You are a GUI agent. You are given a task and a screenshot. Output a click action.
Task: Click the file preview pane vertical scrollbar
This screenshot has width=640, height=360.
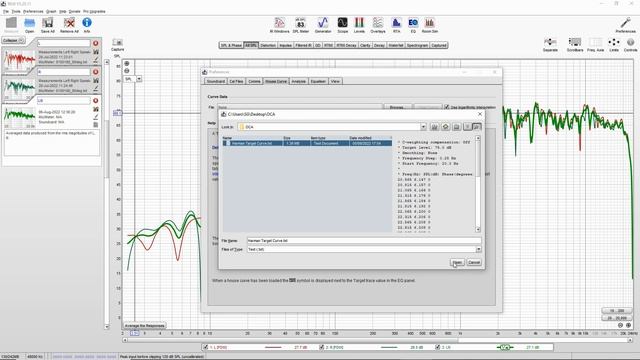478,184
